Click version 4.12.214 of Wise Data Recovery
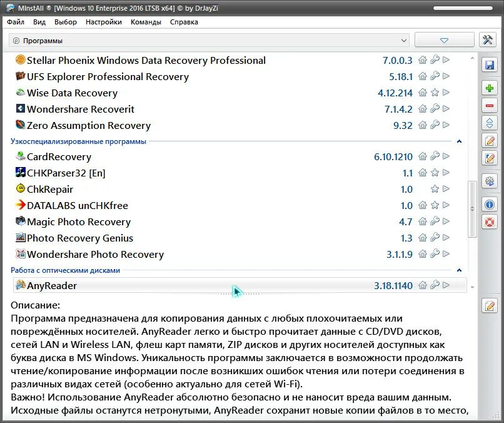The width and height of the screenshot is (504, 423). [x=395, y=93]
